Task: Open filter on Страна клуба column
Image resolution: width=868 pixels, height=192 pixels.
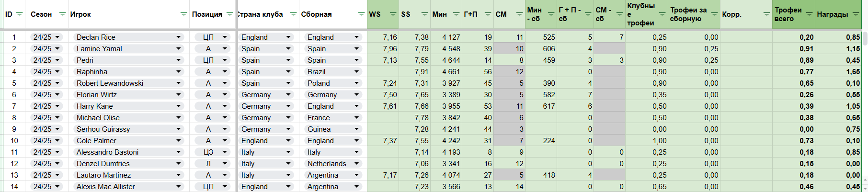Action: (x=294, y=14)
